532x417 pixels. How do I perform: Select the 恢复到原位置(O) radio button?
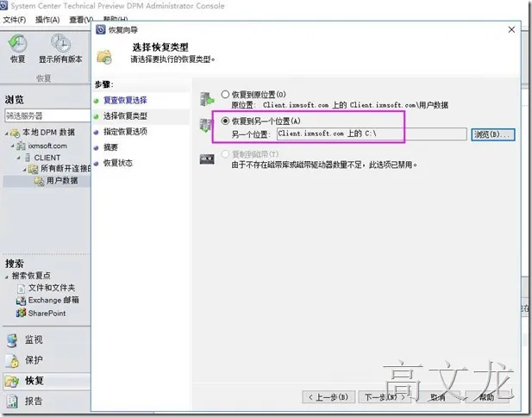click(225, 94)
